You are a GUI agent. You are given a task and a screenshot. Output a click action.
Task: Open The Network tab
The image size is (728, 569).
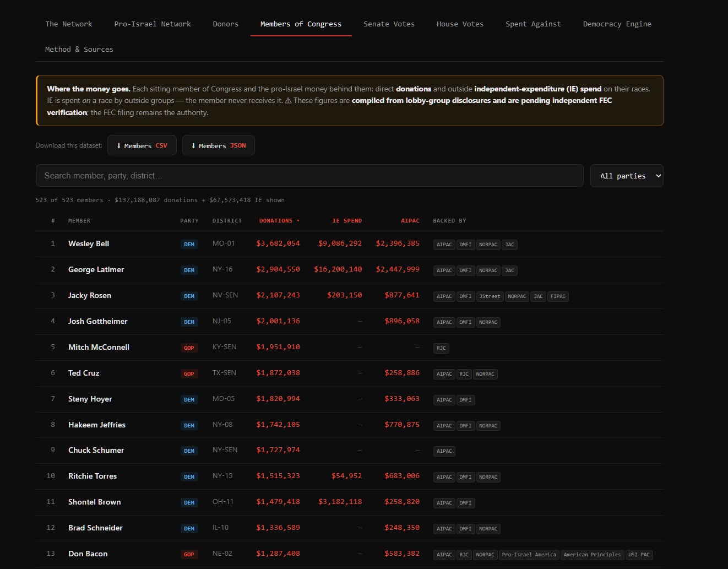[x=69, y=24]
